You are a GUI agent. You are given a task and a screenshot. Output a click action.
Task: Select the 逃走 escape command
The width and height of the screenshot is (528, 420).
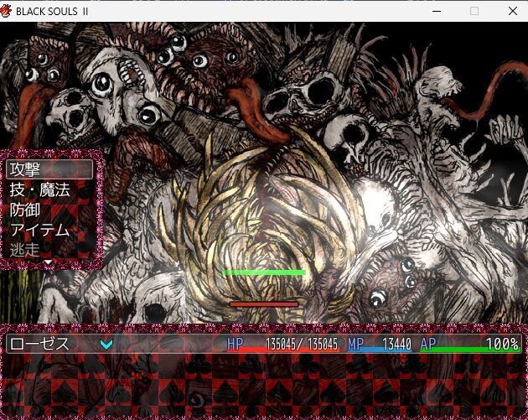(x=25, y=251)
